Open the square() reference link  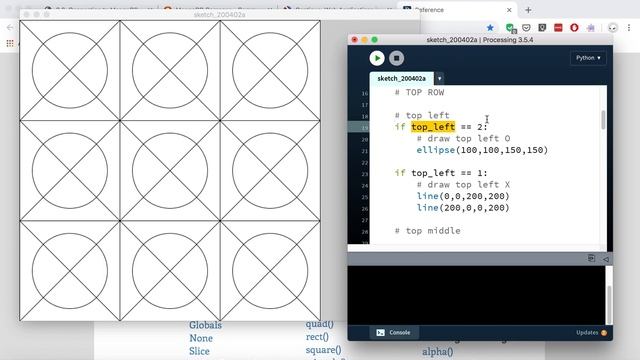[323, 350]
